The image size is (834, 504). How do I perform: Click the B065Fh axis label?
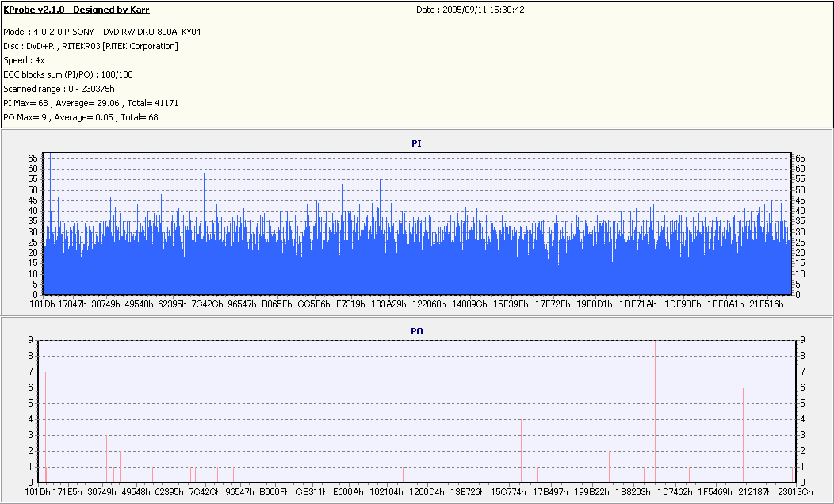[277, 304]
